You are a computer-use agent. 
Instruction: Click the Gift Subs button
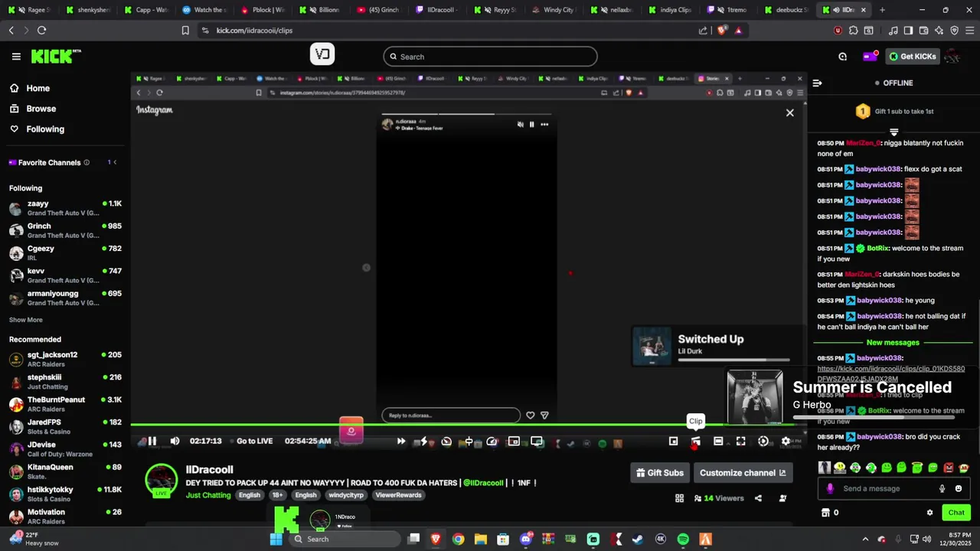pos(660,473)
